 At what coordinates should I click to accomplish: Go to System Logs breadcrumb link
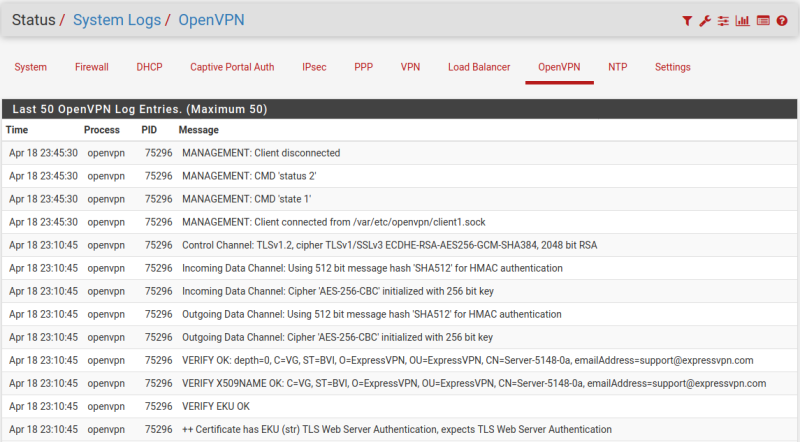click(117, 20)
